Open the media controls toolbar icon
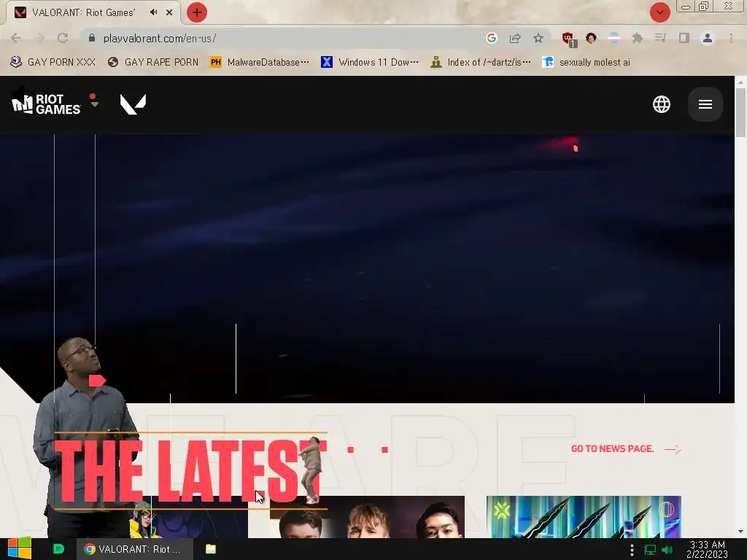Screen dimensions: 747x560 click(660, 38)
